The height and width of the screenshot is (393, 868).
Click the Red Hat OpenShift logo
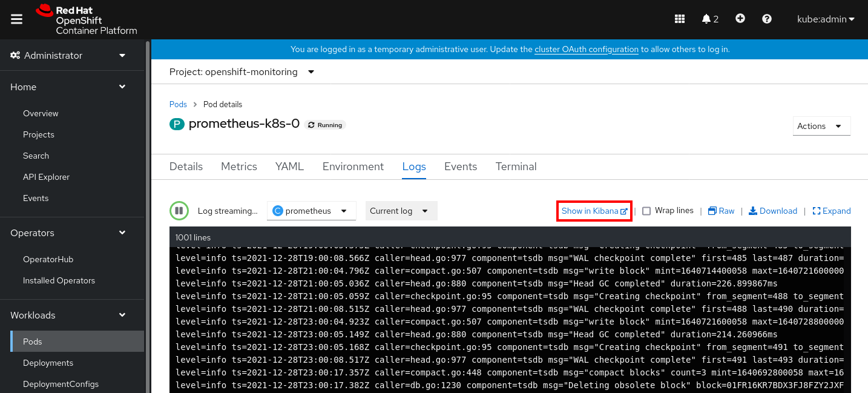click(x=87, y=19)
